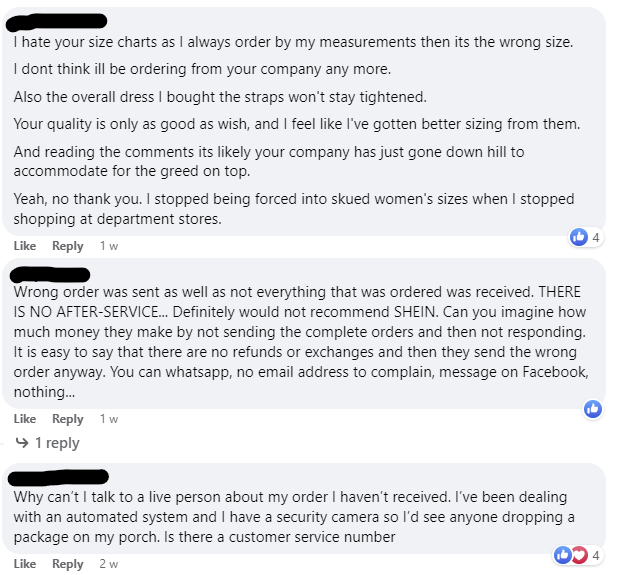Open the "2 w" timestamp link
This screenshot has height=575, width=626.
pyautogui.click(x=109, y=564)
